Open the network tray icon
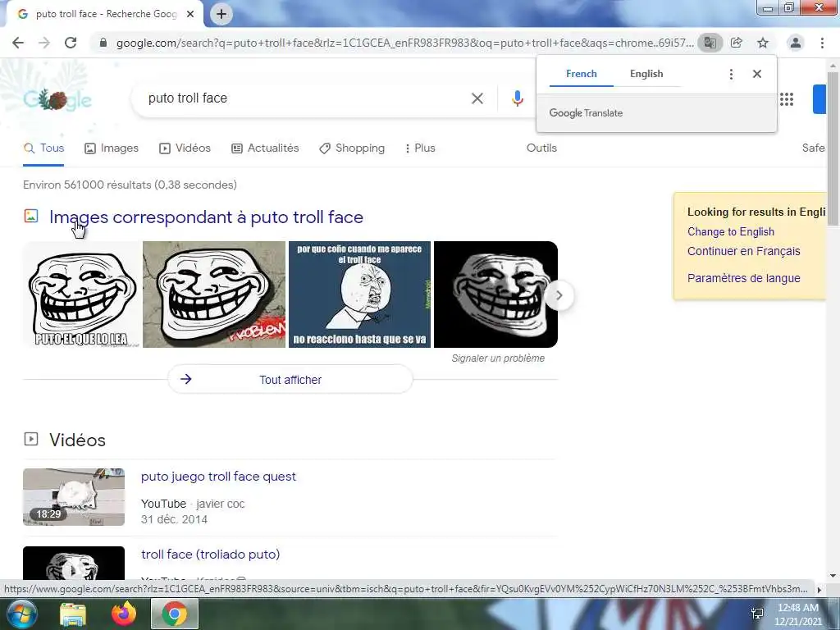Viewport: 840px width, 630px height. click(x=757, y=614)
